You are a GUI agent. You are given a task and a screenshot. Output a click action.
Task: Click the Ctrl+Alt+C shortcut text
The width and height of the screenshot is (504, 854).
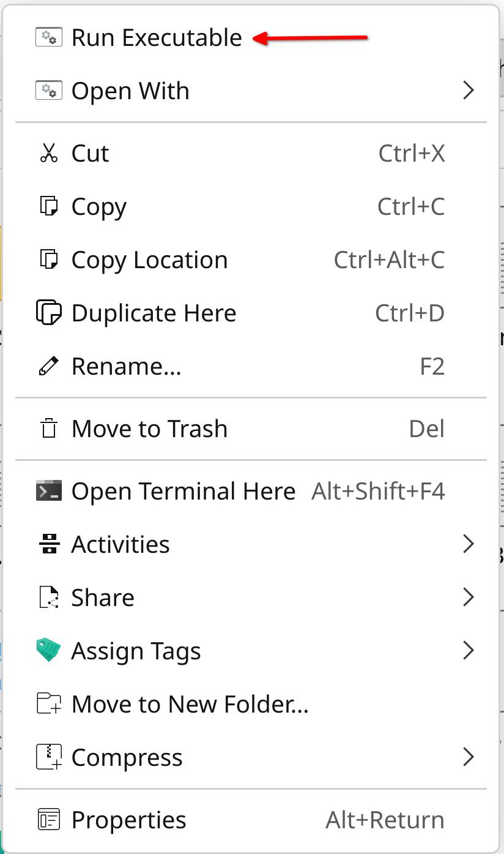[x=389, y=260]
